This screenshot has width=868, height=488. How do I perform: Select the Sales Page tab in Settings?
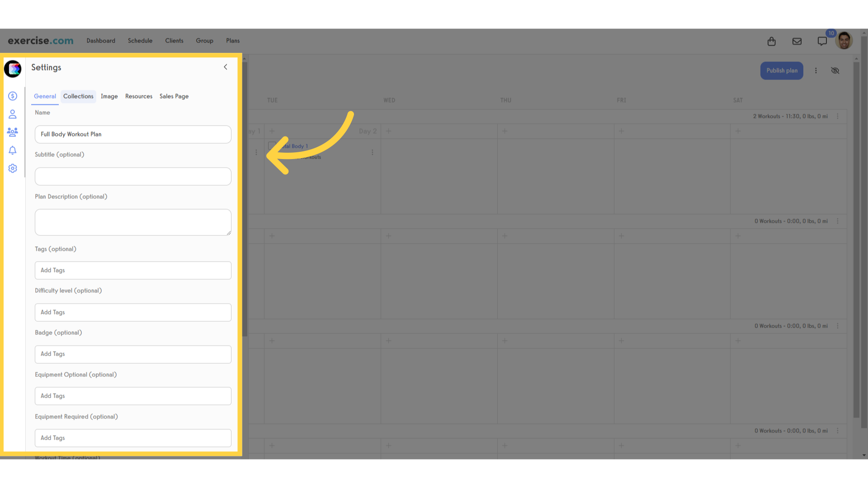tap(174, 96)
